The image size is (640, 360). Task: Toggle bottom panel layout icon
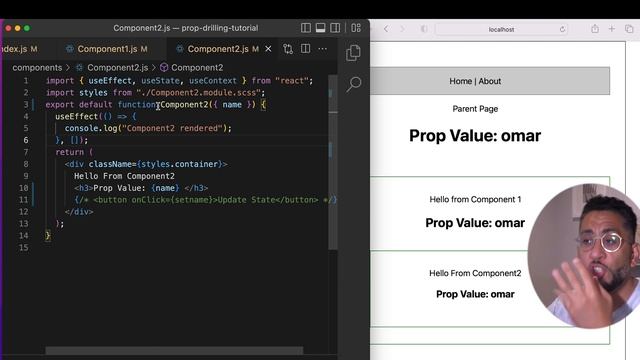click(x=320, y=28)
